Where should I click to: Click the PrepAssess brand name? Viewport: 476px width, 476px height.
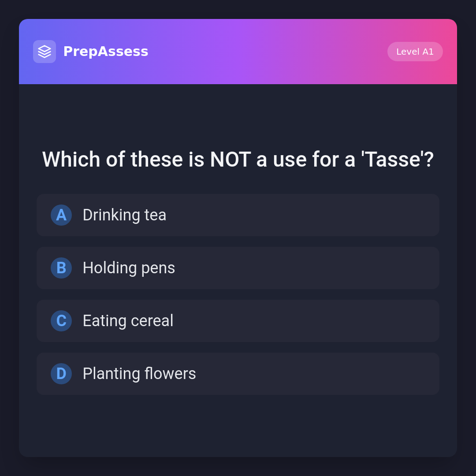pos(106,52)
